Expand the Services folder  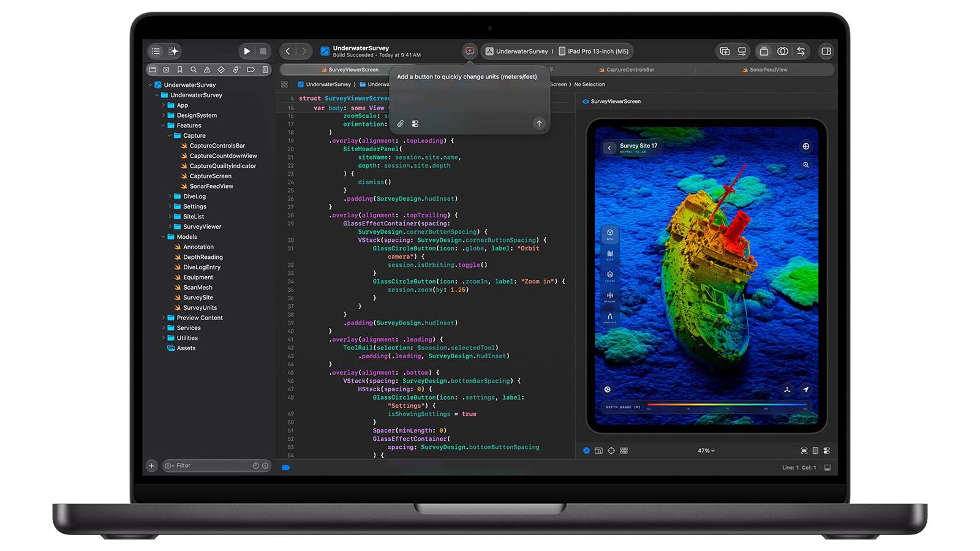pos(164,328)
